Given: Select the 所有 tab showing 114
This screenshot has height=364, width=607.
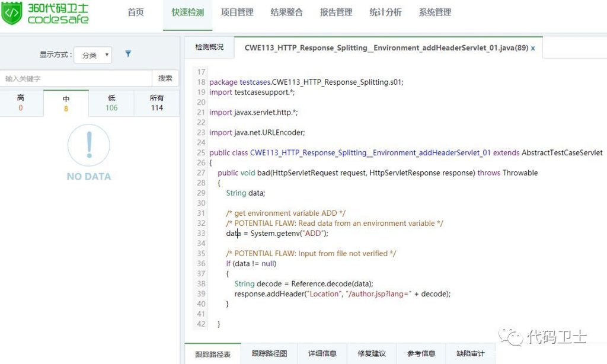Looking at the screenshot, I should point(156,103).
